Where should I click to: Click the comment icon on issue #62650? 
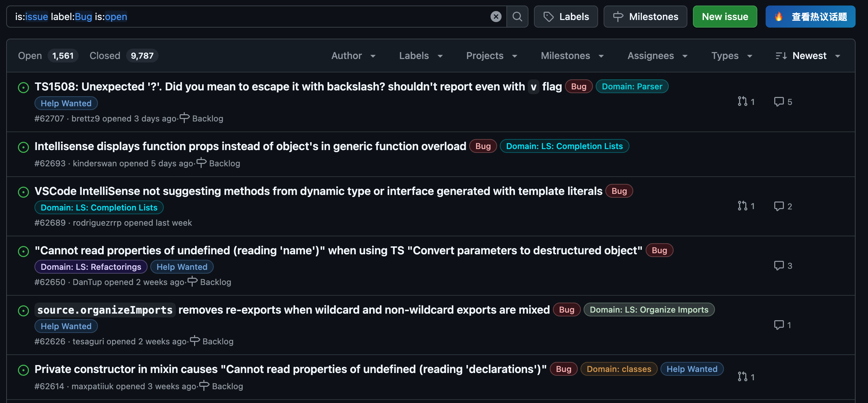click(779, 265)
